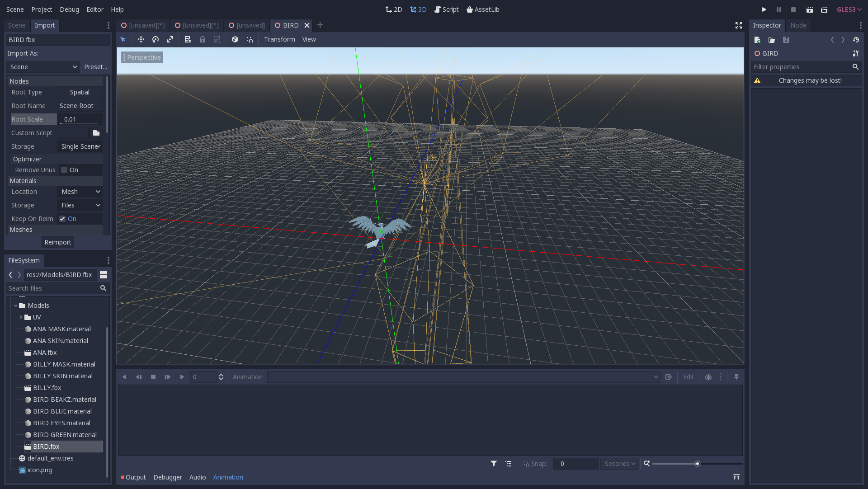Open the history dropdown in the Inspector

pos(856,40)
